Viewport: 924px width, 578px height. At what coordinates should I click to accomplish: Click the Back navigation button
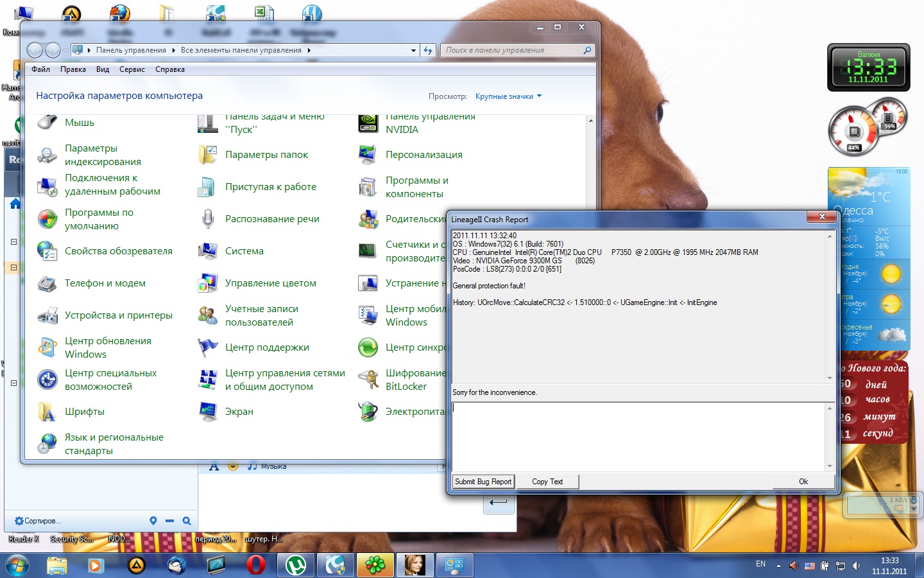35,50
